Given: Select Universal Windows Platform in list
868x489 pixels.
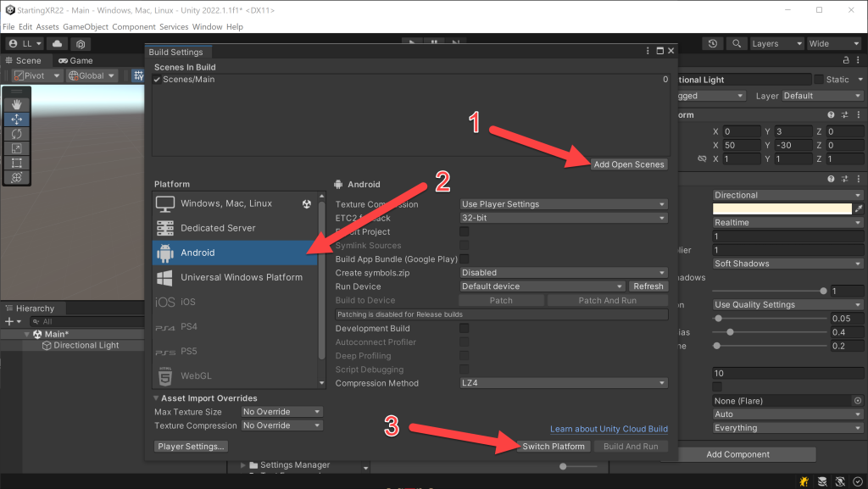Looking at the screenshot, I should pos(235,277).
